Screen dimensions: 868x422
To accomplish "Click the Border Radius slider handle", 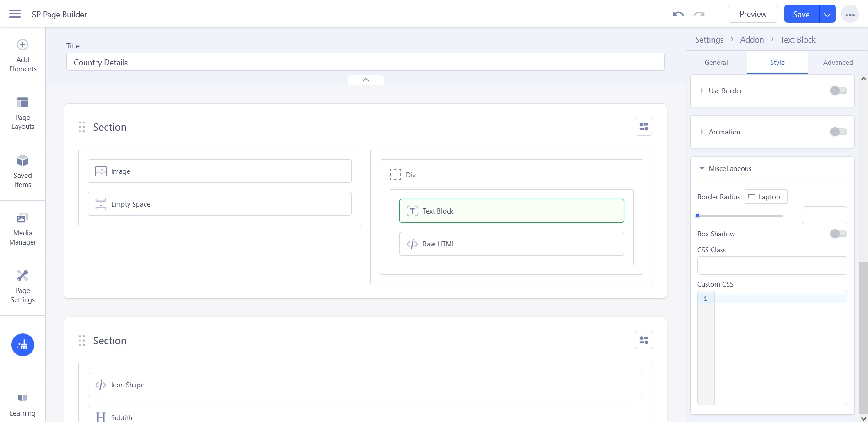I will 697,215.
